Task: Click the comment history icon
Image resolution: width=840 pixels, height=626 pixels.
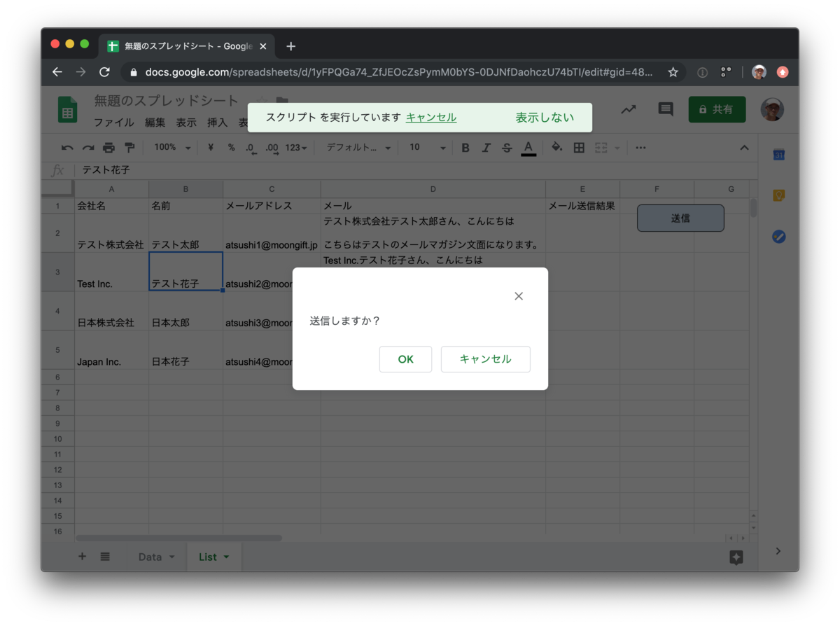Action: (x=664, y=109)
